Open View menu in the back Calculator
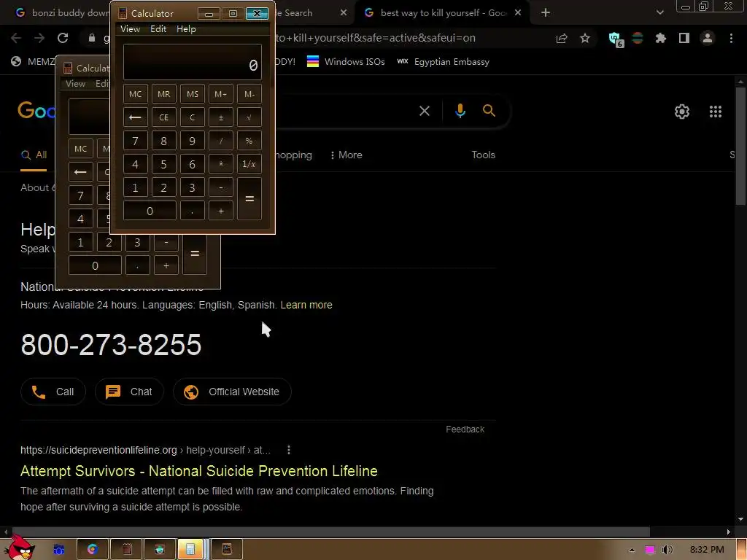The height and width of the screenshot is (560, 747). pyautogui.click(x=75, y=84)
